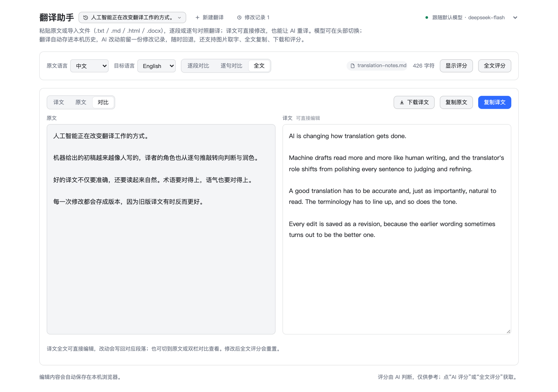Image resolution: width=558 pixels, height=392 pixels.
Task: Click the 复制原文 button
Action: tap(456, 102)
